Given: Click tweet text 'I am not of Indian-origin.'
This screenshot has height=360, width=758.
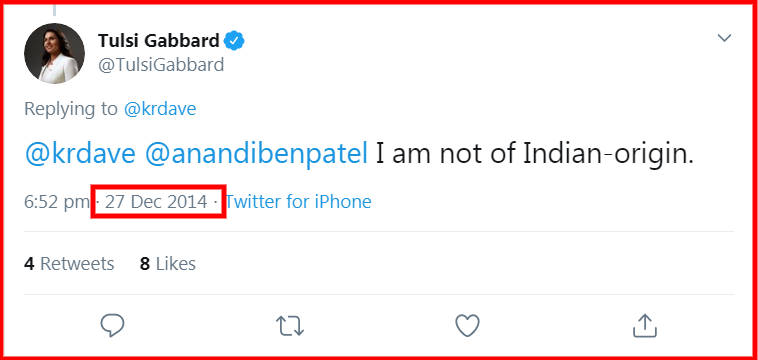Looking at the screenshot, I should pos(535,154).
